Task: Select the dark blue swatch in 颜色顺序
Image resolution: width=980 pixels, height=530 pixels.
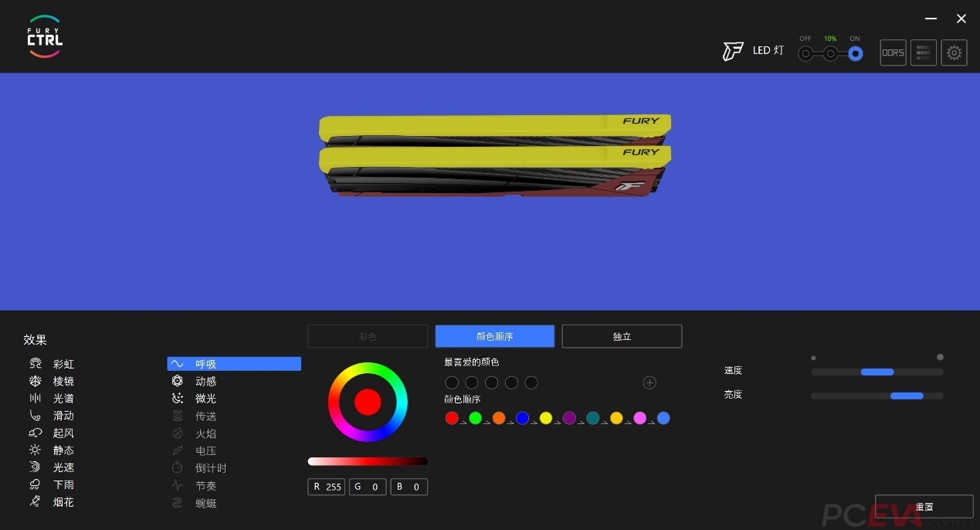Action: [522, 418]
